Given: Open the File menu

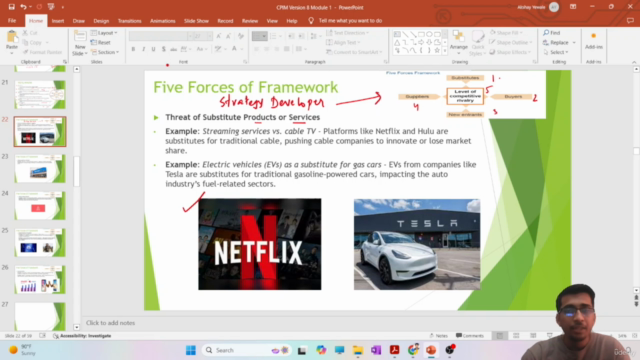Looking at the screenshot, I should pos(12,21).
